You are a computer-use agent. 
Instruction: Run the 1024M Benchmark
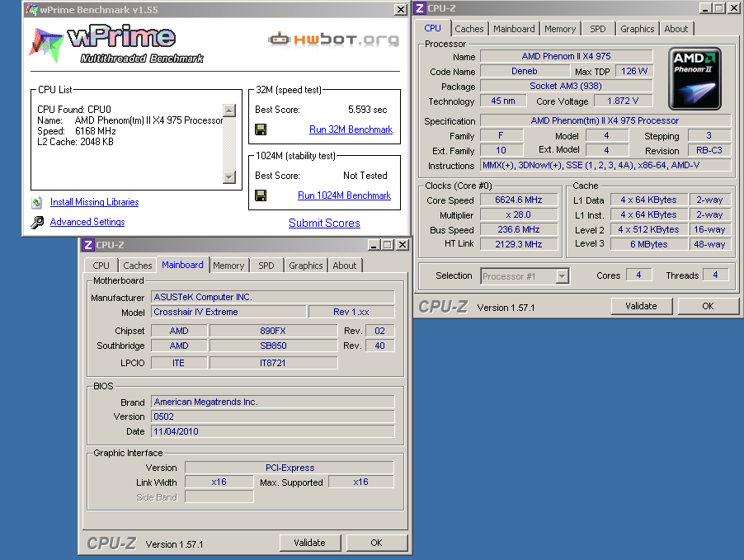pyautogui.click(x=344, y=195)
